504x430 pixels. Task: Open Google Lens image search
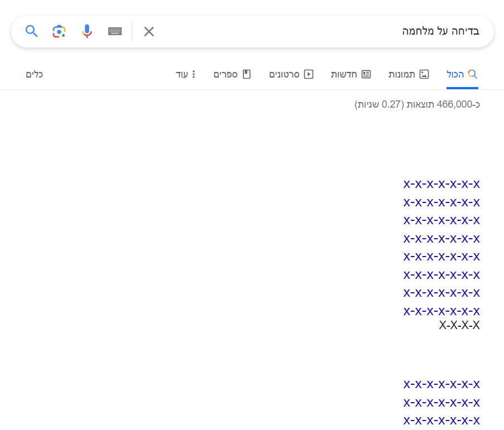[59, 31]
